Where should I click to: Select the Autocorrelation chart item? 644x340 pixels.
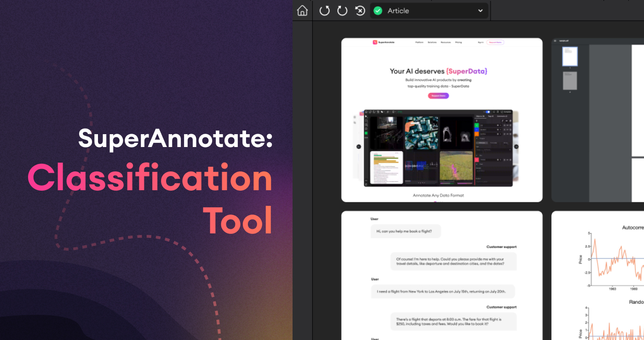click(x=616, y=257)
